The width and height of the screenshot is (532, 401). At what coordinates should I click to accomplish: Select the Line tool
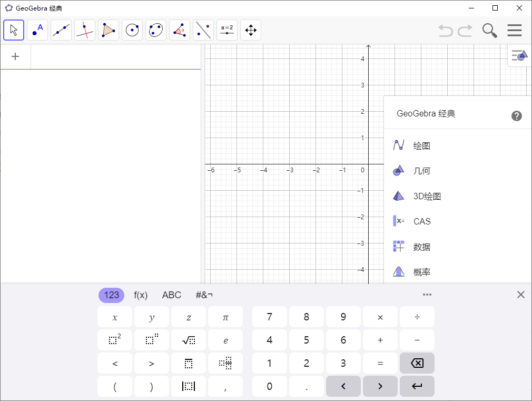click(61, 30)
